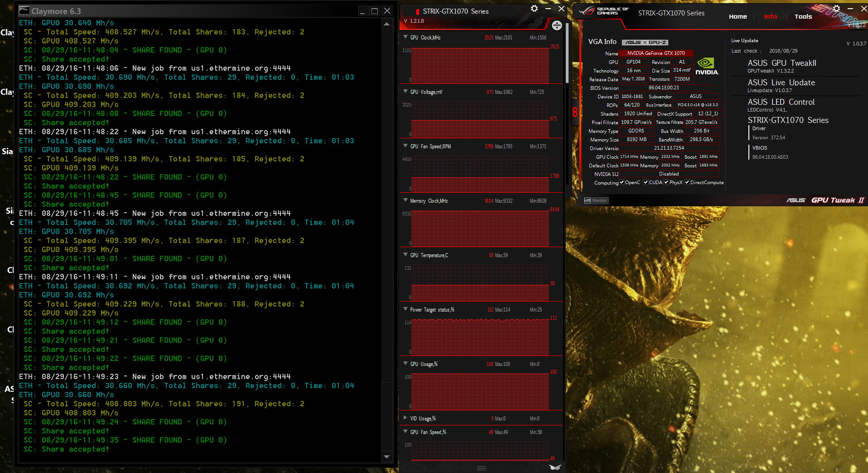
Task: Select the ASUS Live Update entry
Action: (781, 83)
